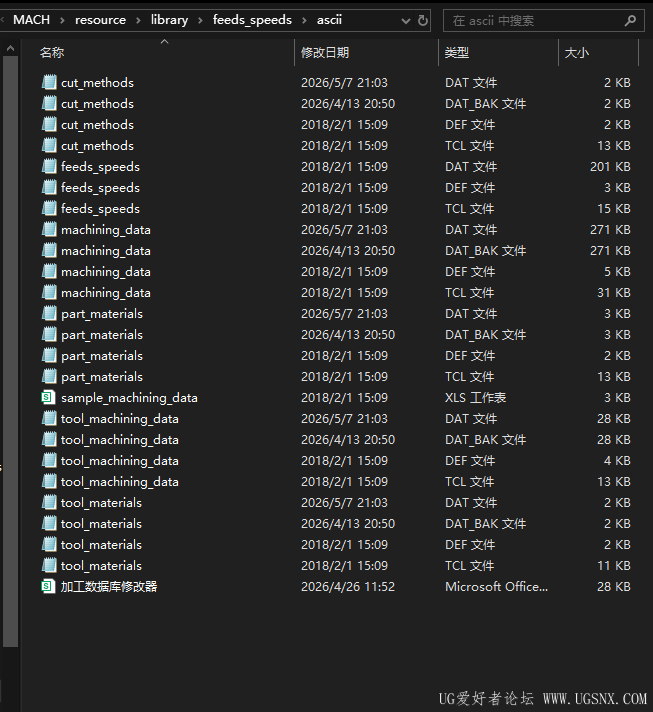Click the cut_methods DEF file icon
This screenshot has width=653, height=712.
pos(49,124)
